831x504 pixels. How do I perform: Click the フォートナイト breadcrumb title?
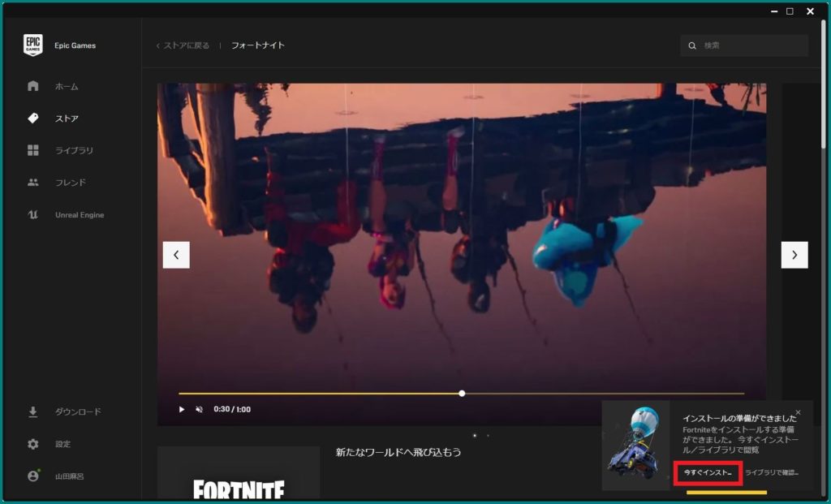click(x=257, y=45)
